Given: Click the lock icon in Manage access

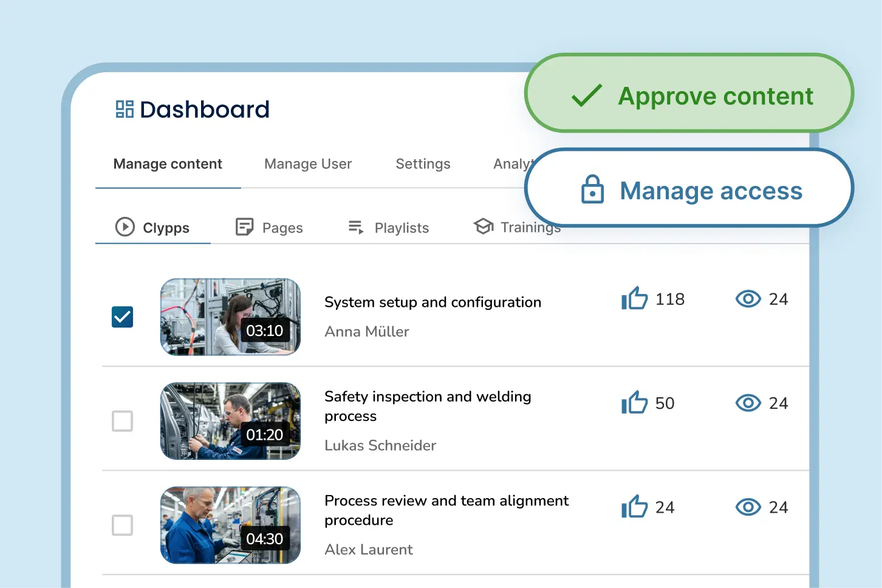Looking at the screenshot, I should point(592,189).
